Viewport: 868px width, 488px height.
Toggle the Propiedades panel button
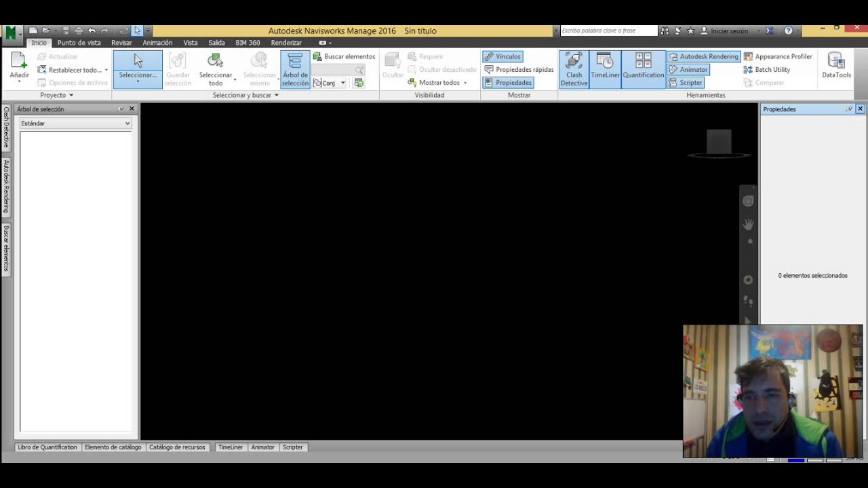tap(508, 83)
